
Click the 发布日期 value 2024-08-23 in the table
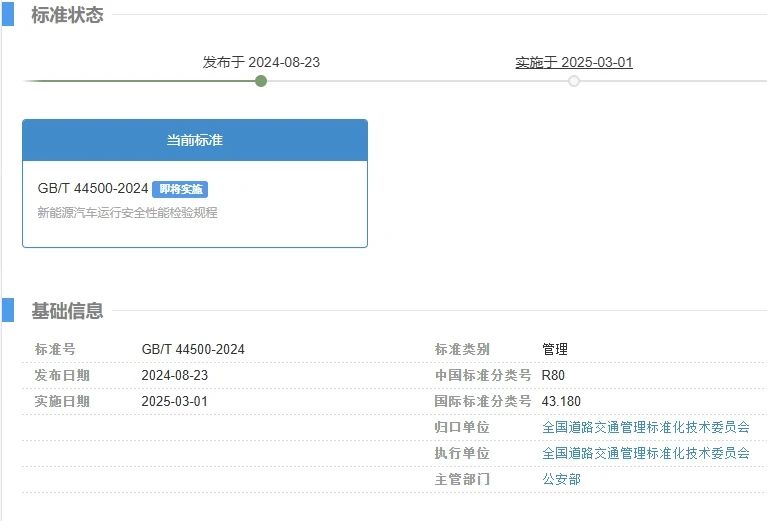click(175, 375)
